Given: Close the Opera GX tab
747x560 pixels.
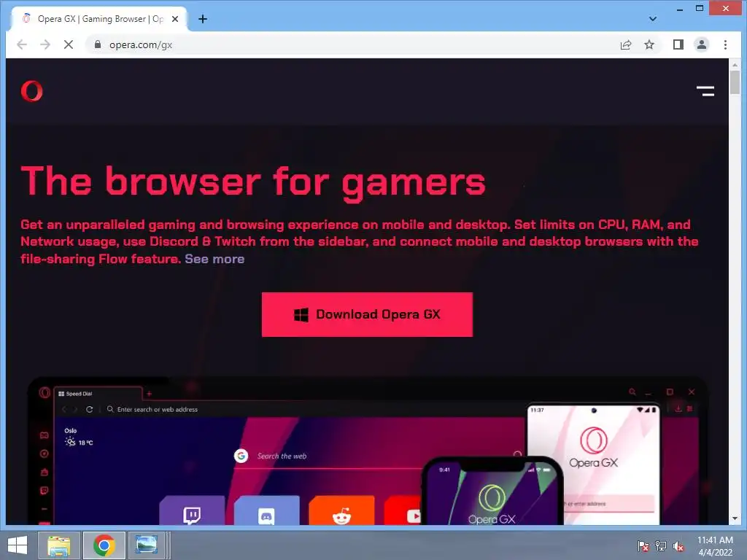Looking at the screenshot, I should point(175,19).
